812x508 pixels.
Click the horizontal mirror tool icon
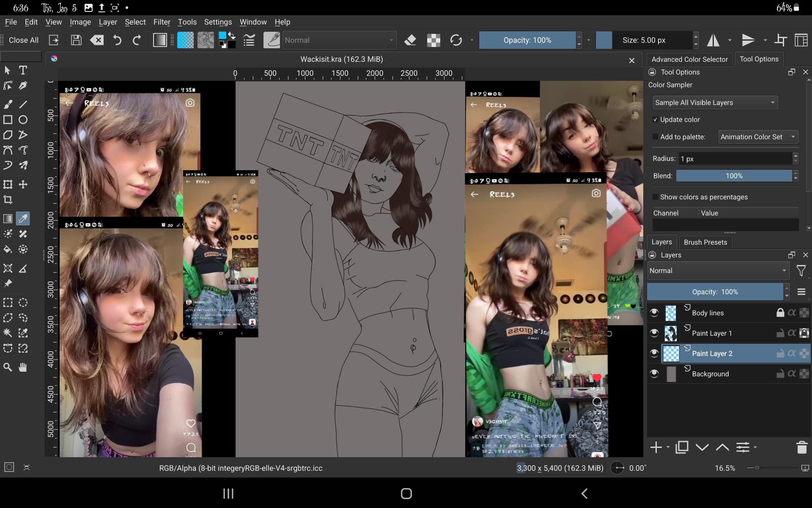click(713, 40)
